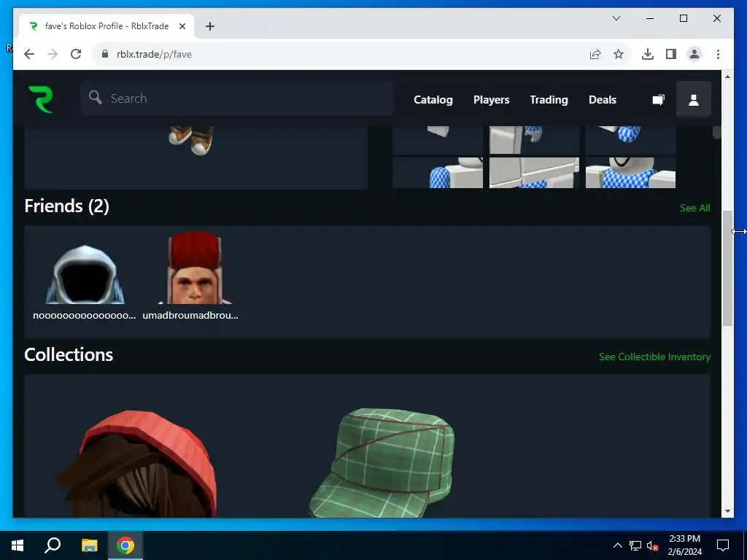Click Chrome taskbar icon
Screen dimensions: 747x560
(x=125, y=545)
